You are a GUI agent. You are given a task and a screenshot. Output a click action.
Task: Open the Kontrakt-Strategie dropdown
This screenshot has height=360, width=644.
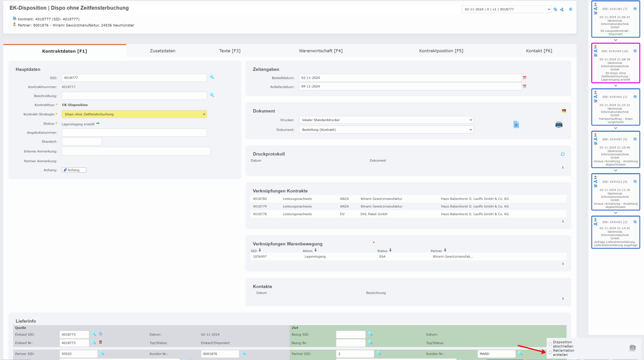[x=134, y=114]
